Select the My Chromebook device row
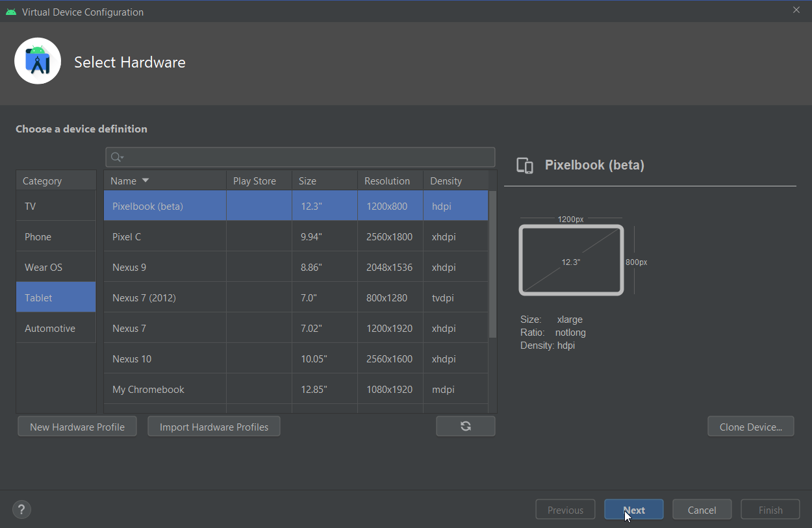 (296, 389)
